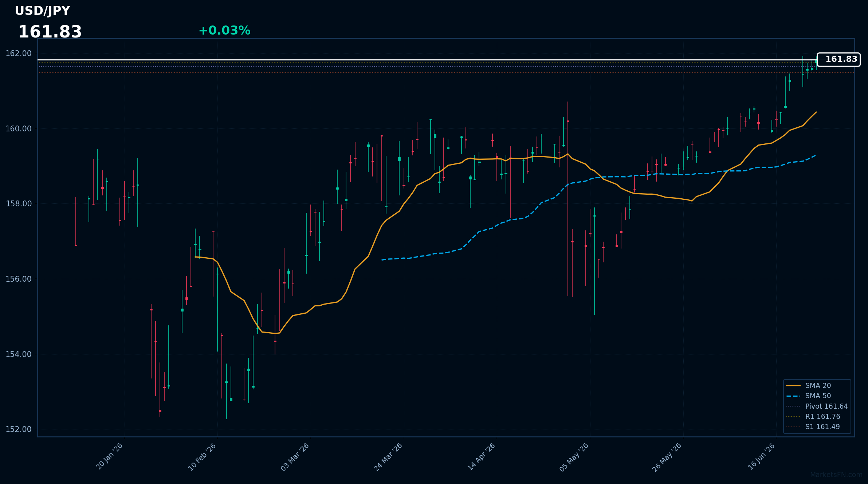Click the 10 Feb '26 date label
Viewport: 868px width, 484px height.
(x=202, y=457)
